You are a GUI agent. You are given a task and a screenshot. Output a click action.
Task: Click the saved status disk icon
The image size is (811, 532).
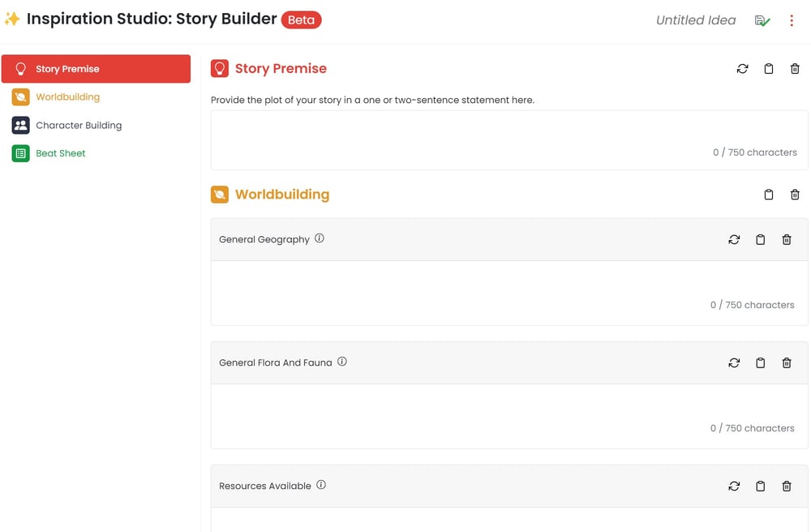point(762,20)
